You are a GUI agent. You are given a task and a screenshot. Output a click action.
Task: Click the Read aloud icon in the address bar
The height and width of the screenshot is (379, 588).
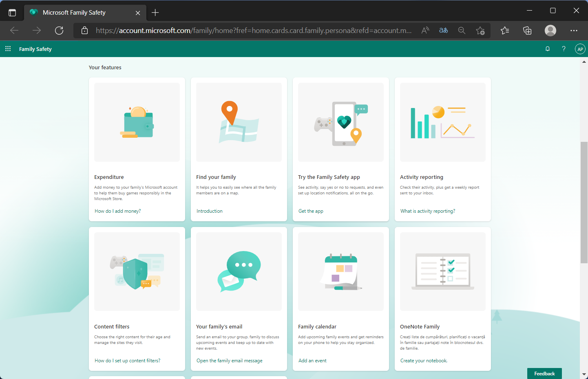click(x=425, y=31)
